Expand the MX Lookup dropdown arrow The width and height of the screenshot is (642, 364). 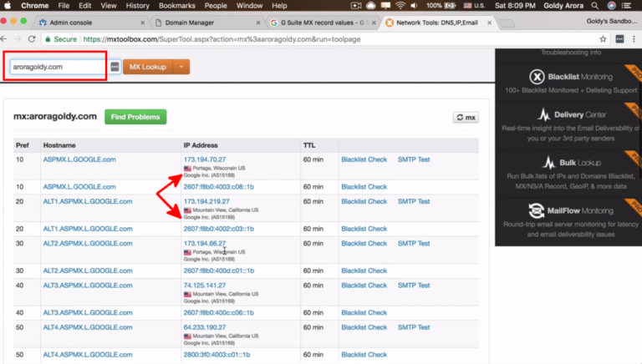(x=181, y=67)
